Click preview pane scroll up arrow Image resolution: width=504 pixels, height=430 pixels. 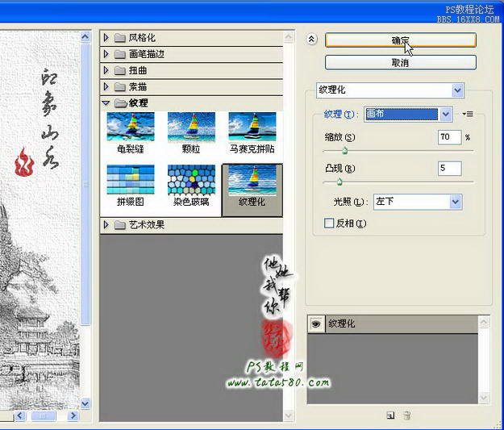(x=85, y=37)
